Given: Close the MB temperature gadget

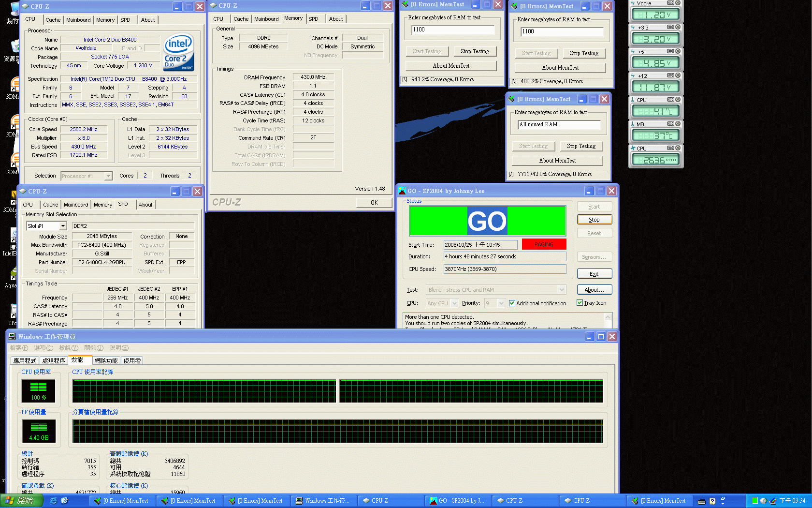Looking at the screenshot, I should click(x=678, y=124).
